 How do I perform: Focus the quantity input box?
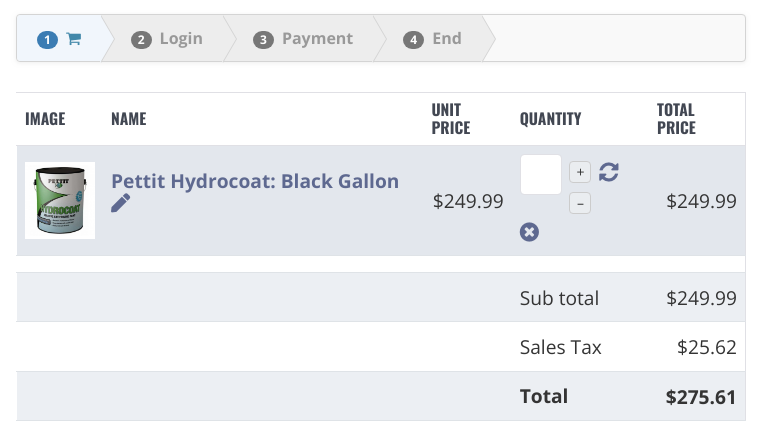(x=541, y=175)
